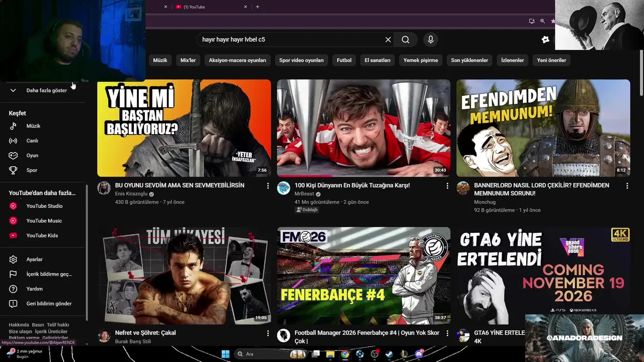Select the Son yüklenenler filter chip
The image size is (644, 362).
coord(469,60)
